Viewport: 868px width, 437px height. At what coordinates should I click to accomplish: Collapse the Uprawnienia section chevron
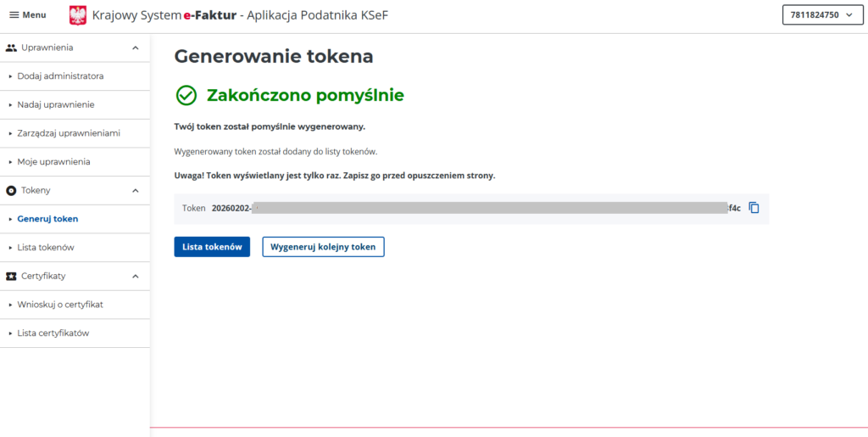pos(136,48)
